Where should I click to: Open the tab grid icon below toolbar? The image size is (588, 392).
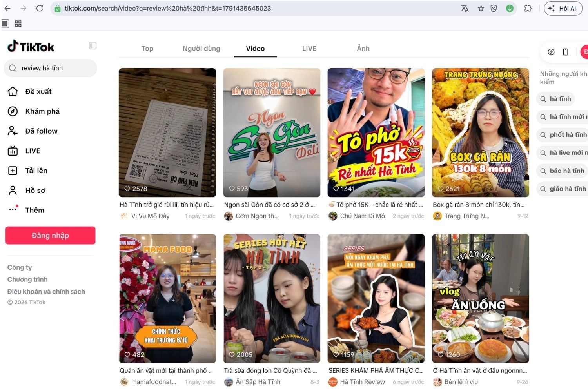(18, 24)
